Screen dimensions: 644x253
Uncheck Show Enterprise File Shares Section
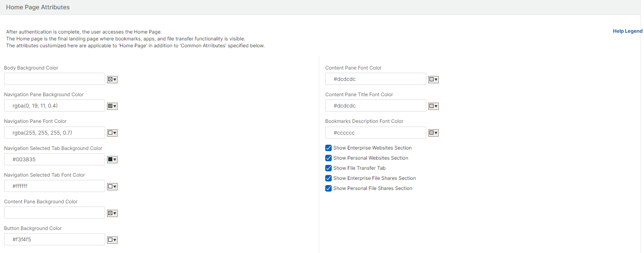tap(328, 178)
